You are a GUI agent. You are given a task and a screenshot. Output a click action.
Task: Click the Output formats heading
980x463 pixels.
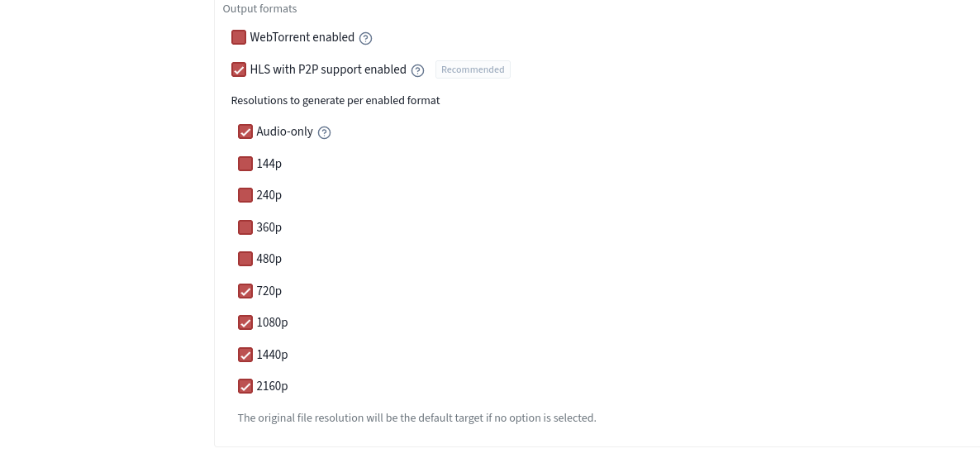tap(259, 9)
